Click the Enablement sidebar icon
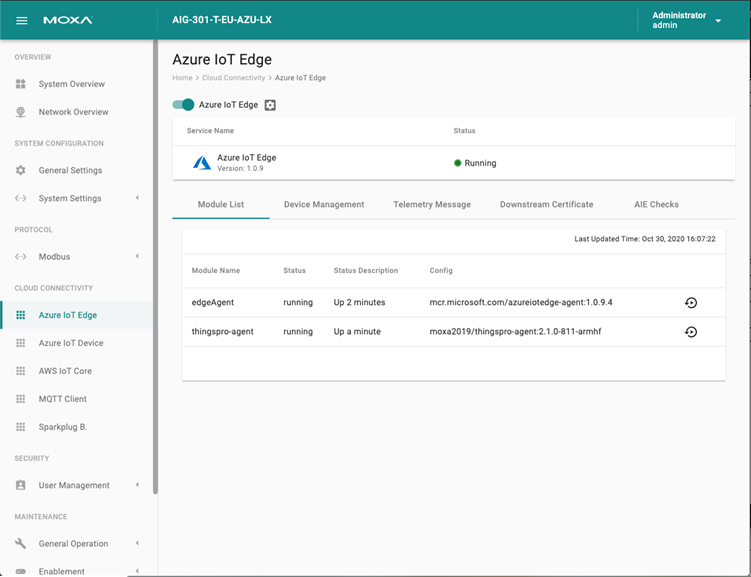The height and width of the screenshot is (577, 751). point(21,571)
